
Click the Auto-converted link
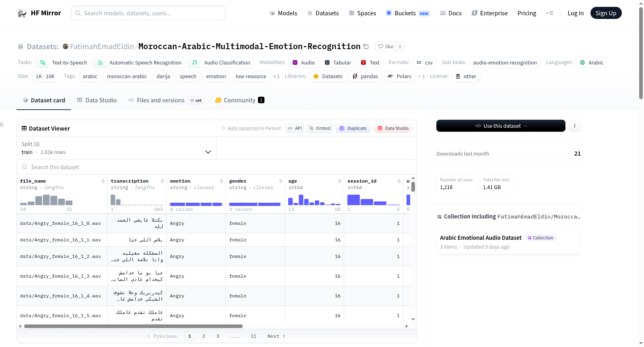[243, 128]
